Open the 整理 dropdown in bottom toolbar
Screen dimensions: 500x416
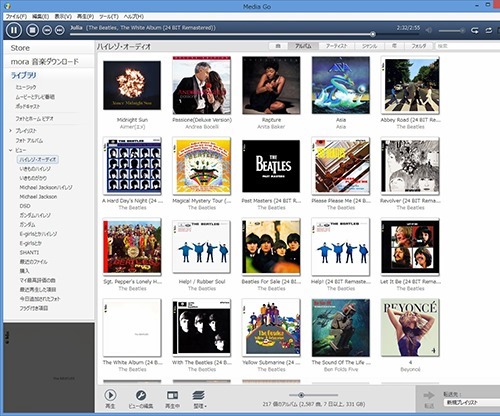coord(199,399)
